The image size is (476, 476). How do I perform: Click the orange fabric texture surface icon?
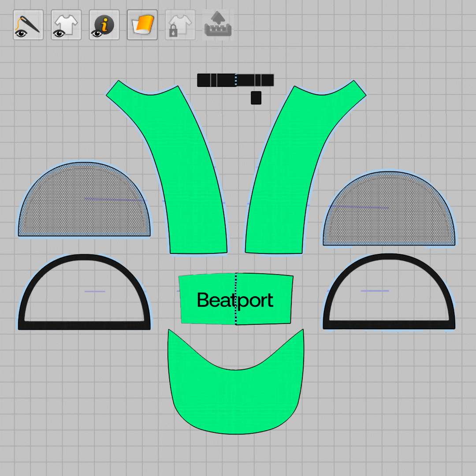click(142, 25)
